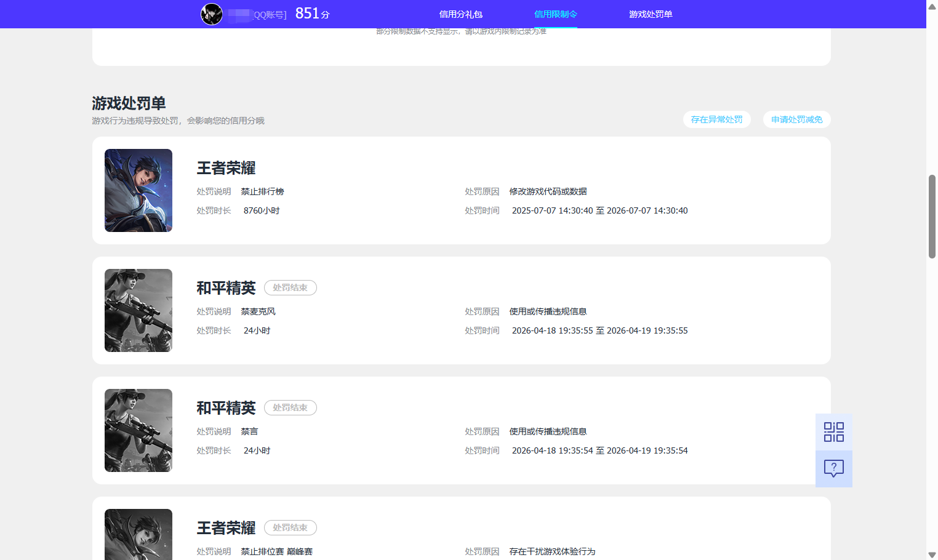Click 禁麦克风 penalty description
The height and width of the screenshot is (560, 938).
coord(258,311)
